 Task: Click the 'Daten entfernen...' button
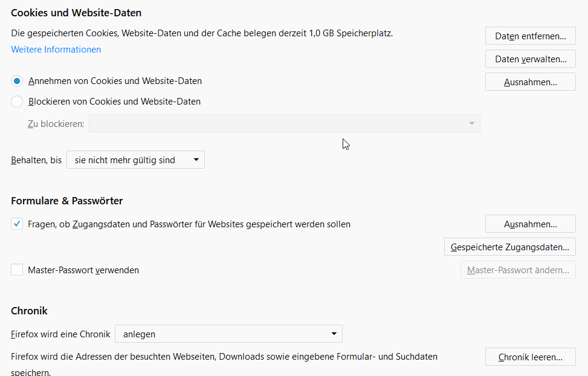(530, 36)
